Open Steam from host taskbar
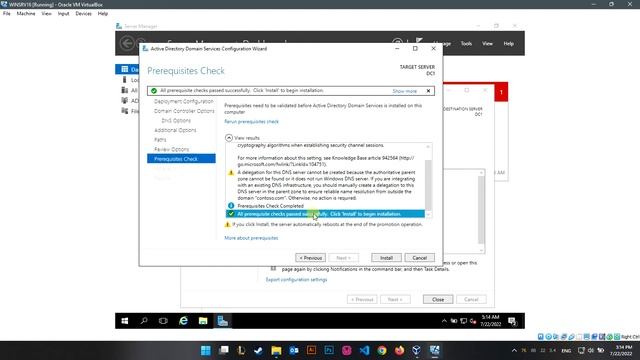 click(258, 351)
